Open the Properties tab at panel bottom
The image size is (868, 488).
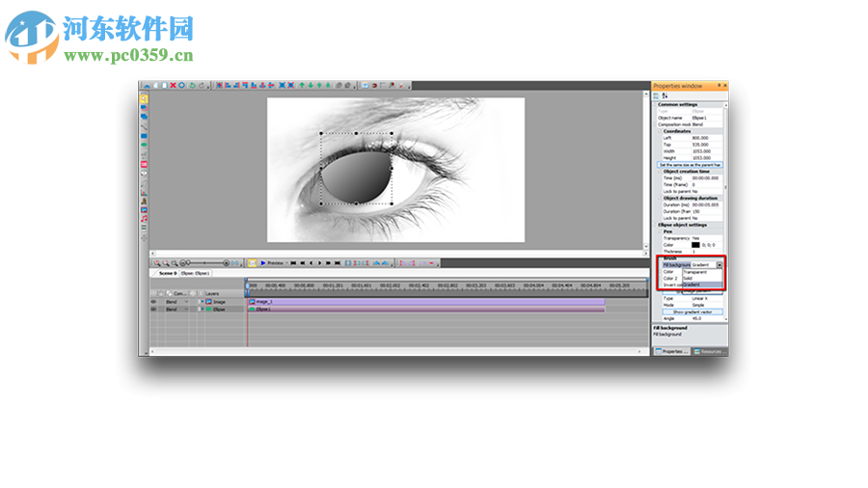click(x=671, y=351)
